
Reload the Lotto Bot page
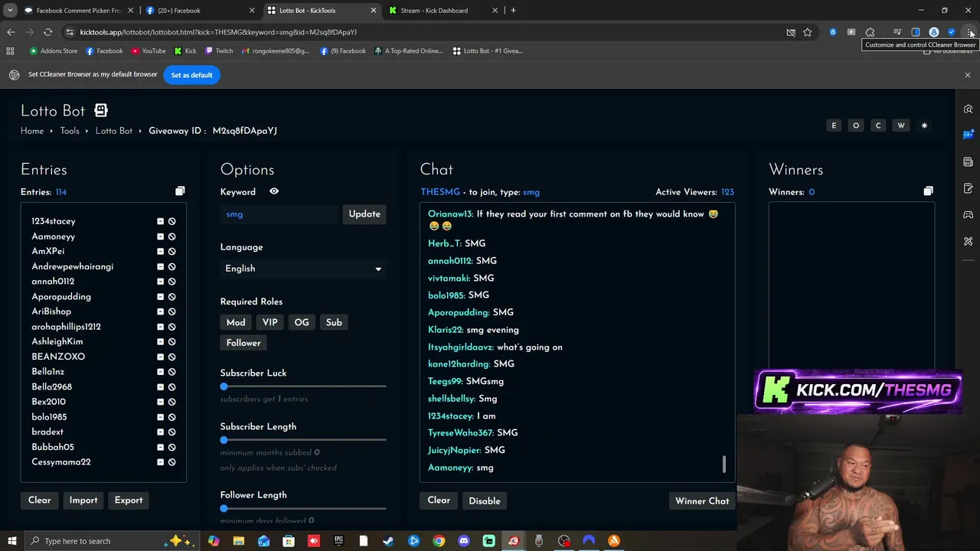(x=47, y=32)
